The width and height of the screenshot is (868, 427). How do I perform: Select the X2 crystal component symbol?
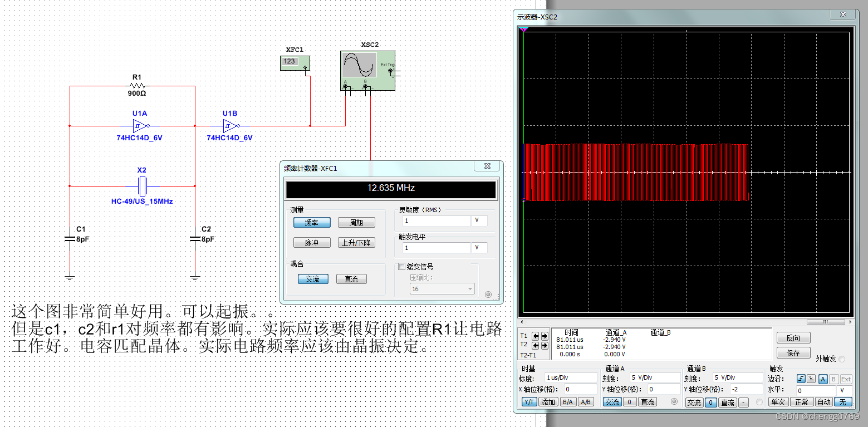click(x=143, y=183)
